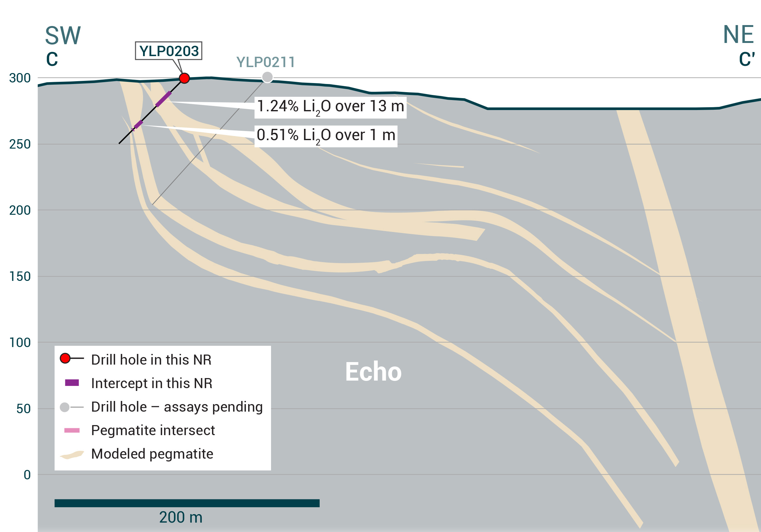Viewport: 761px width, 532px height.
Task: Click the modeled pegmatite legend symbol
Action: [x=72, y=455]
